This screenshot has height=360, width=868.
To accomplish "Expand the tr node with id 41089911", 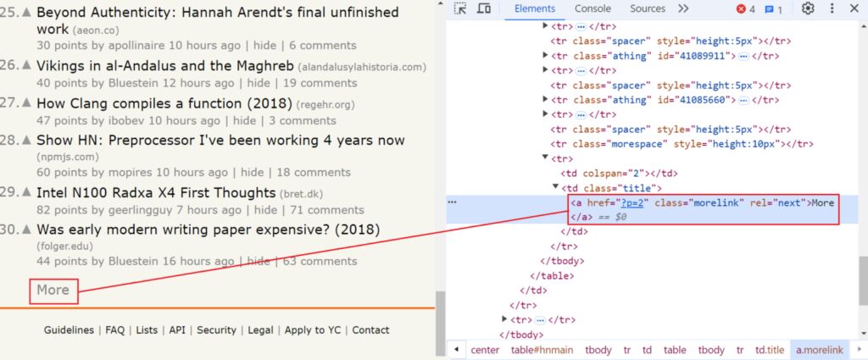I will 544,56.
